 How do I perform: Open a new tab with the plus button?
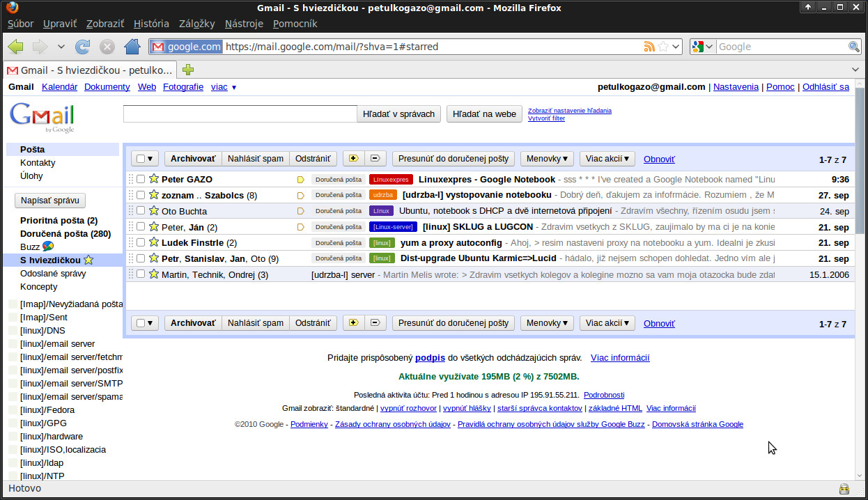pos(188,70)
